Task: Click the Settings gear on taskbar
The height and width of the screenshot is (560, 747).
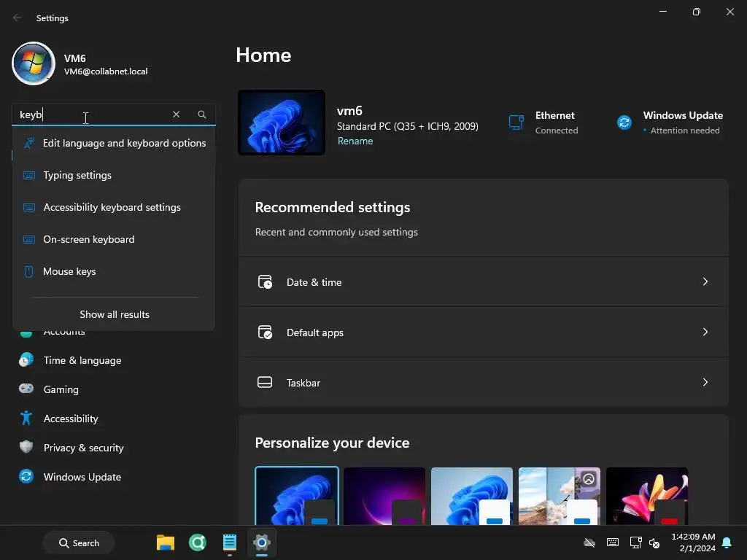Action: (262, 542)
